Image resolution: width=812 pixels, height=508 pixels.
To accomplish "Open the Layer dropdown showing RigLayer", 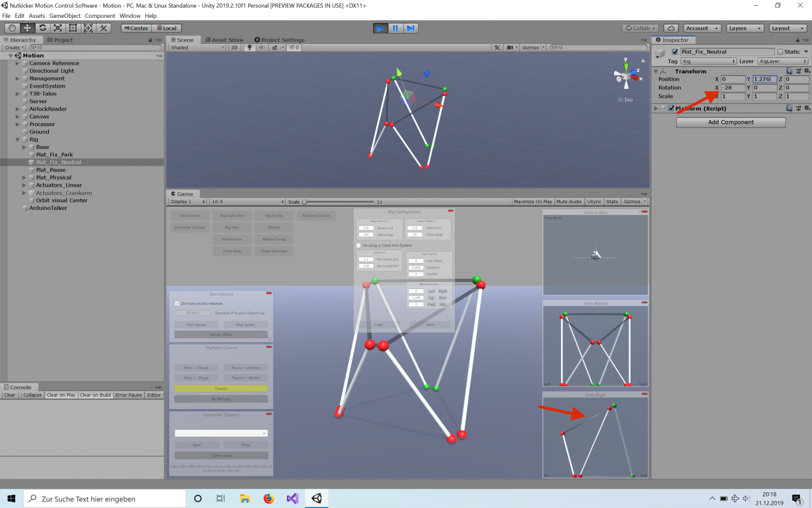I will (783, 61).
